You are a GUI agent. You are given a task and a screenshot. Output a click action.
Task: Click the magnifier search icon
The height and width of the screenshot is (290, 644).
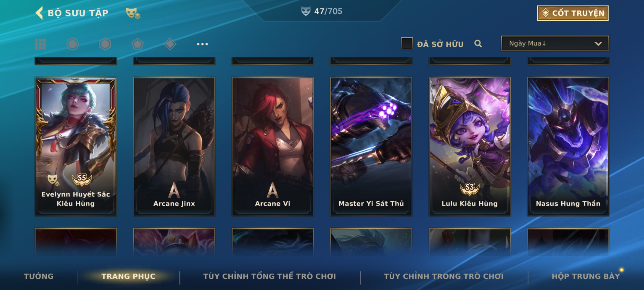pyautogui.click(x=478, y=44)
